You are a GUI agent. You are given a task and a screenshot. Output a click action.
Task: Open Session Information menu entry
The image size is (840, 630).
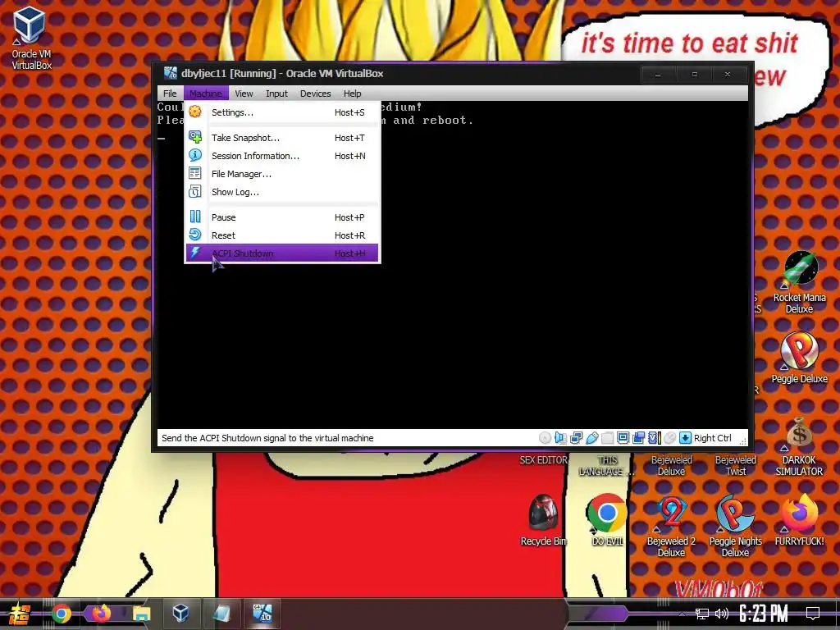282,156
